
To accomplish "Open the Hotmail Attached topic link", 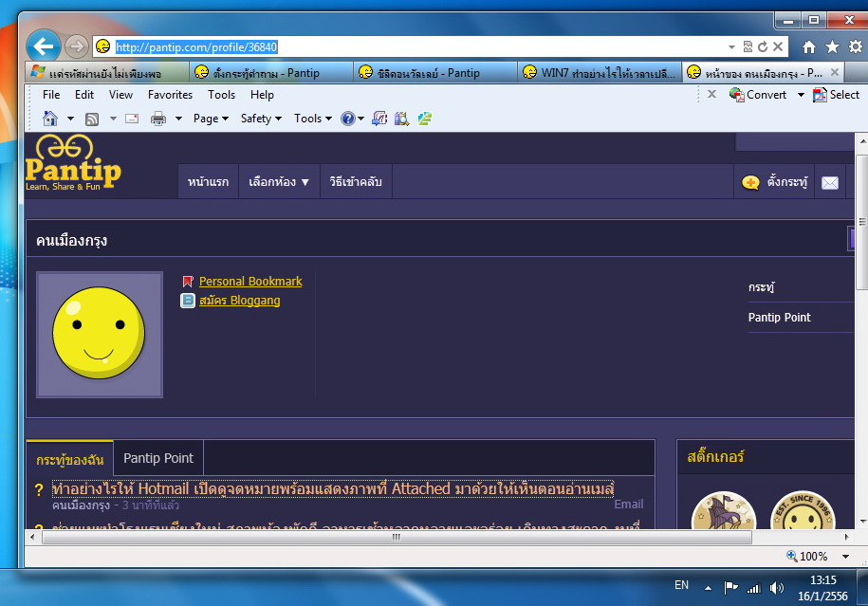I will pyautogui.click(x=333, y=488).
